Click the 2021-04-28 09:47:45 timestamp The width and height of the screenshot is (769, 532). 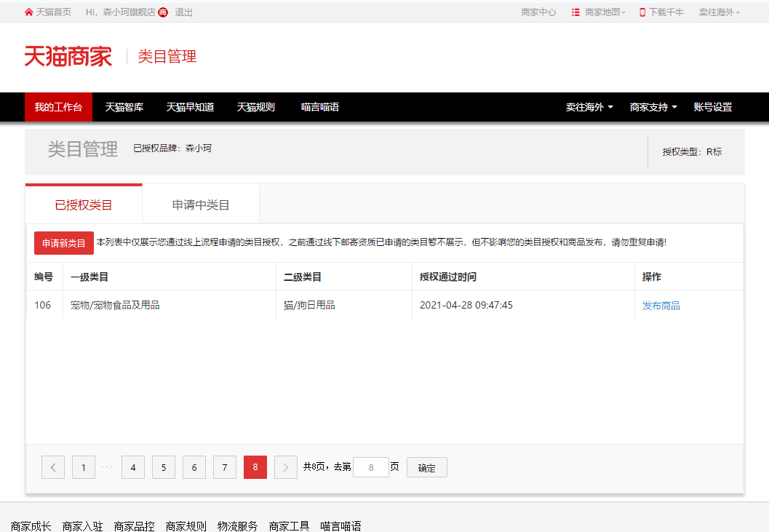[x=466, y=305]
